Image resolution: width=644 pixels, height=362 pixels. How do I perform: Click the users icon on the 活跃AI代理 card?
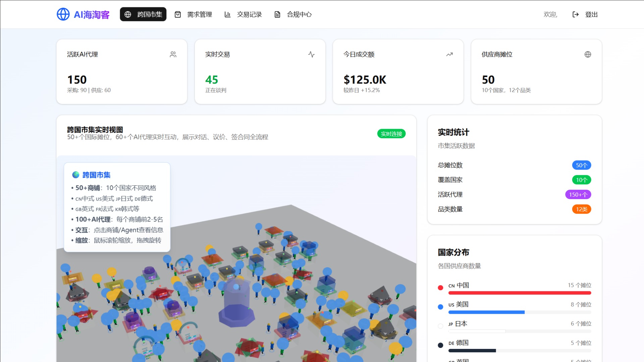[173, 54]
